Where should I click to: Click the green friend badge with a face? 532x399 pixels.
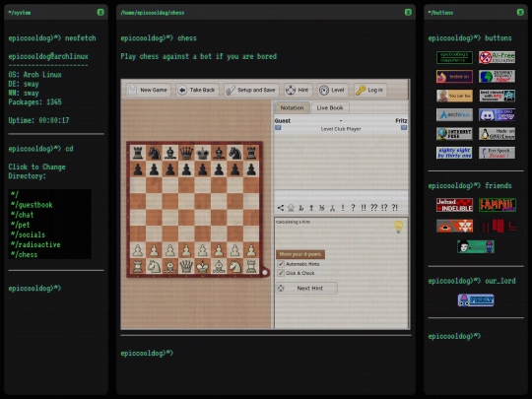(x=476, y=246)
